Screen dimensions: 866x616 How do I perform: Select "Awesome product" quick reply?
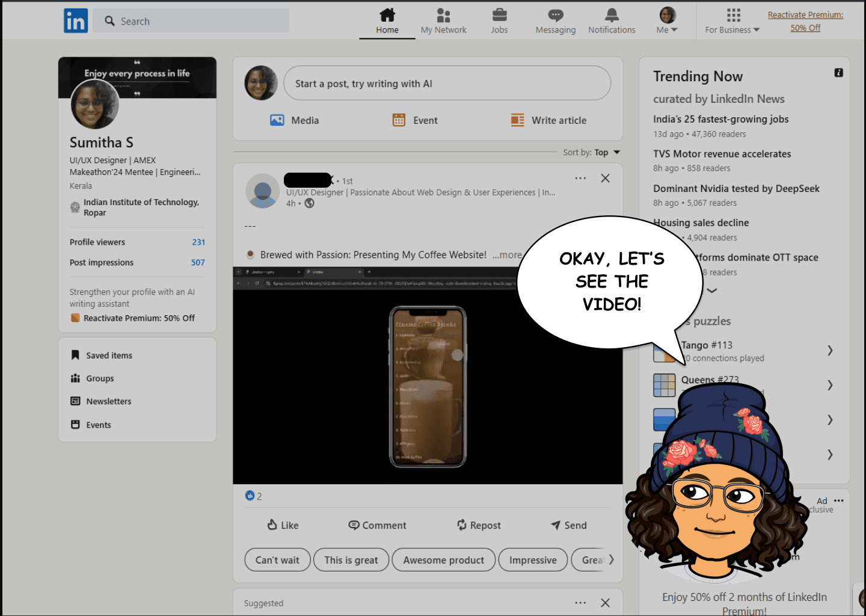(x=444, y=560)
